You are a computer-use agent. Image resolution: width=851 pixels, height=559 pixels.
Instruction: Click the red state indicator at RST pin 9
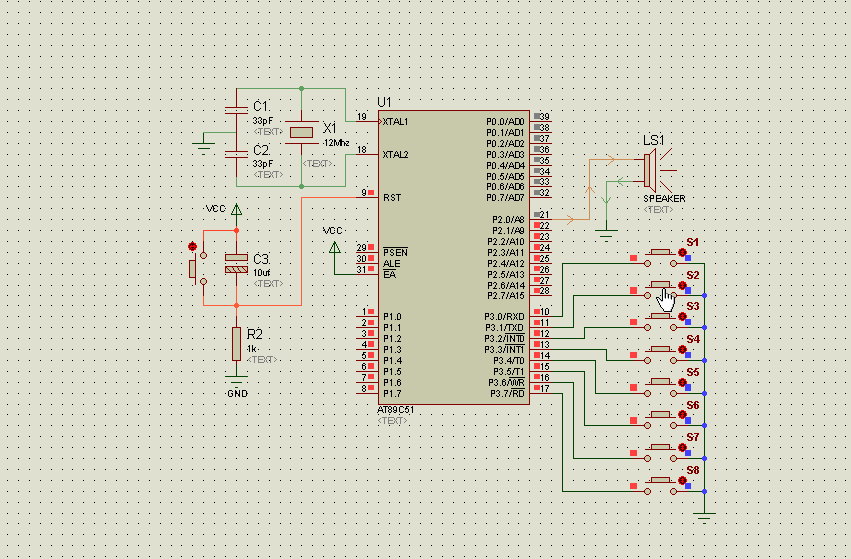pos(371,193)
